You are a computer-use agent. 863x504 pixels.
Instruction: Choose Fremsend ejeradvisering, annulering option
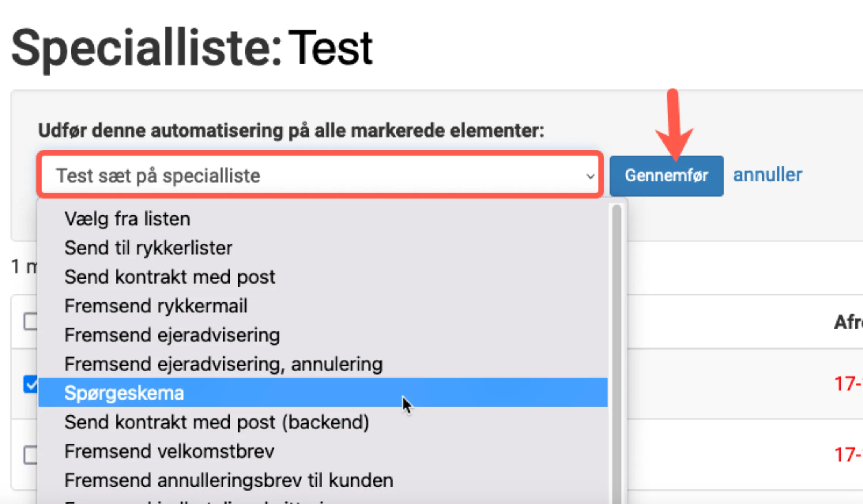click(x=223, y=363)
